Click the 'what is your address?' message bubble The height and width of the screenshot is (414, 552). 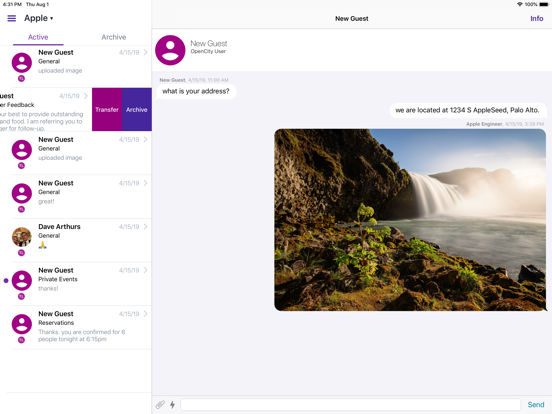(x=196, y=92)
